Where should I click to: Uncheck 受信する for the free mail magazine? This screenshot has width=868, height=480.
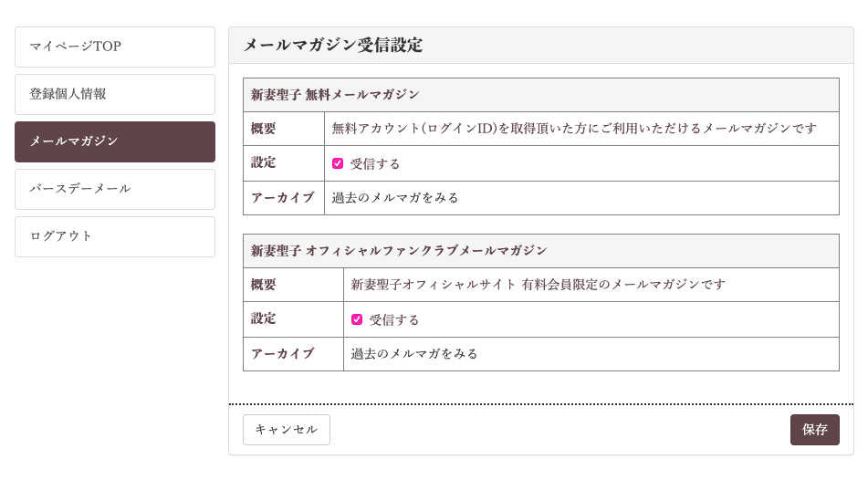point(338,163)
